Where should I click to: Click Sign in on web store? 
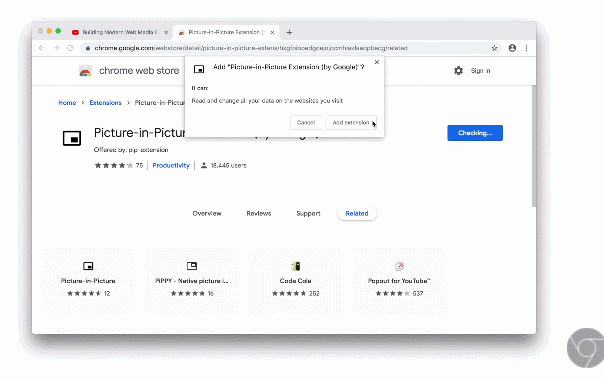click(x=480, y=71)
